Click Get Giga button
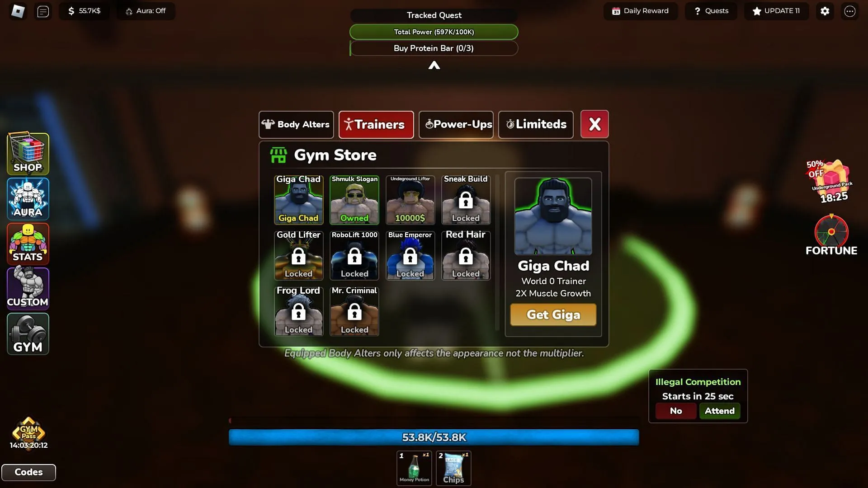This screenshot has width=868, height=488. click(552, 314)
